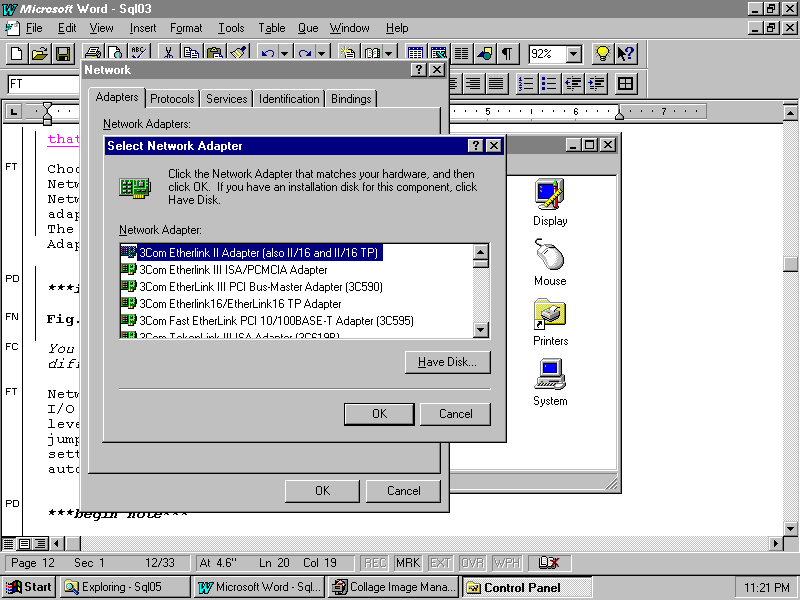
Task: Open the Format menu
Action: click(186, 28)
